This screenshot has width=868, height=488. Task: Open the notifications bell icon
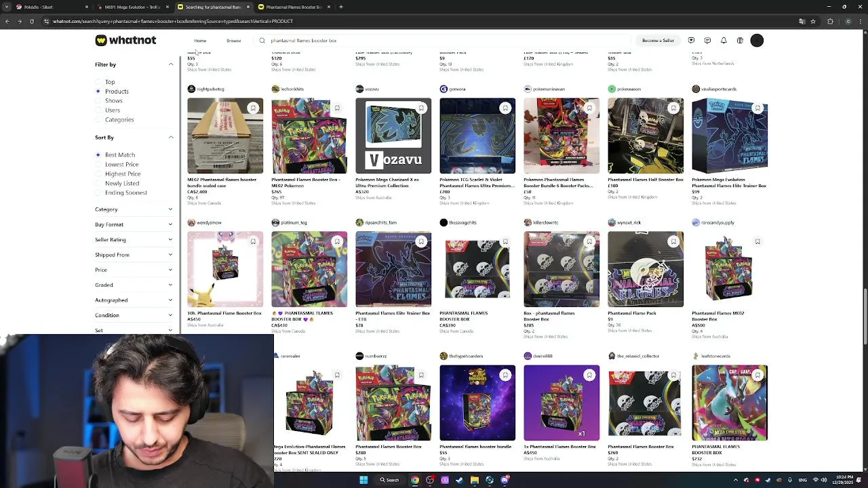point(724,41)
